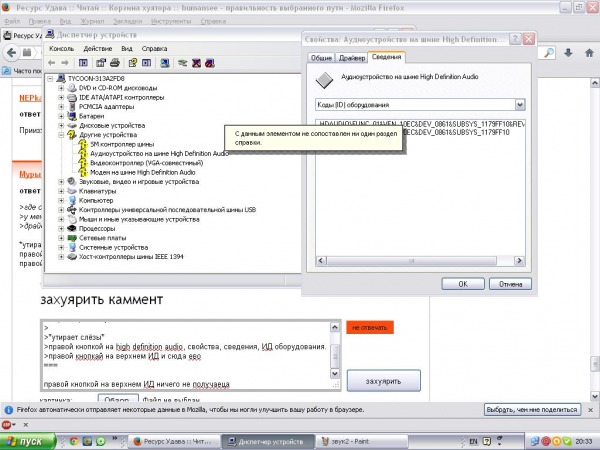Open Справка menu in Device Manager
This screenshot has height=450, width=600.
click(x=154, y=49)
